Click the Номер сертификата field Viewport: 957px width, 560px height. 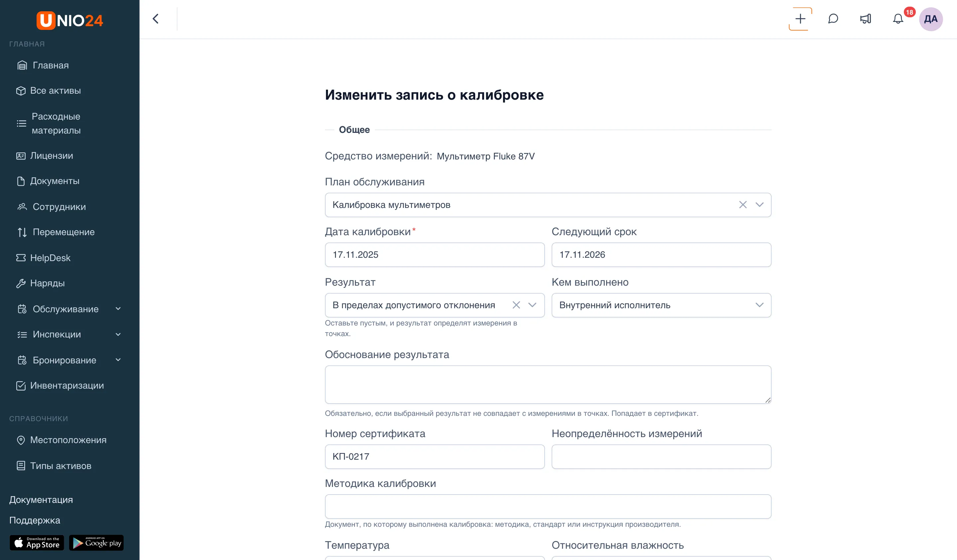tap(434, 456)
